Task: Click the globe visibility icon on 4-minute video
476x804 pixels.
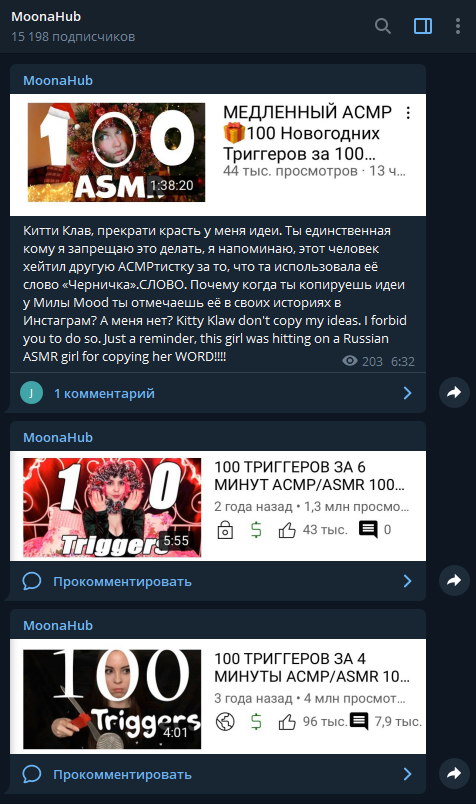Action: (225, 721)
